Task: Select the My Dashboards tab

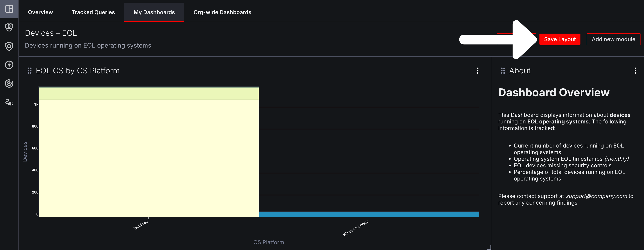Action: pyautogui.click(x=154, y=12)
